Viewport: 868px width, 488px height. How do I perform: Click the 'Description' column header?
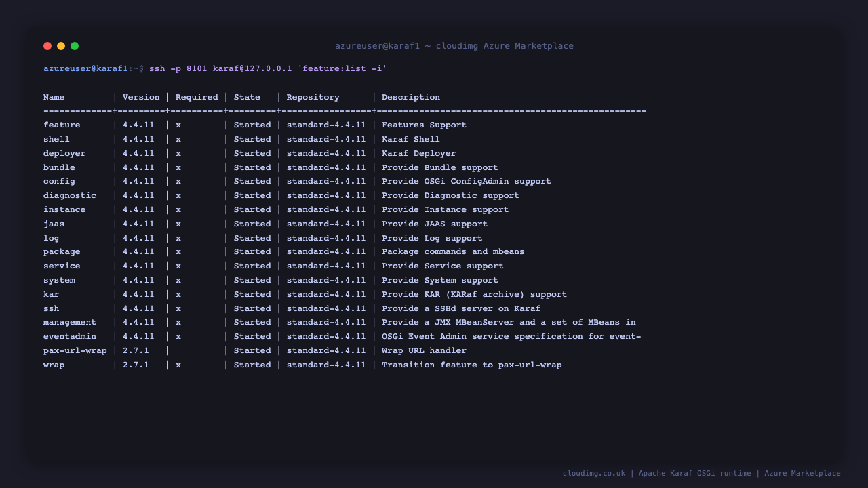coord(411,97)
